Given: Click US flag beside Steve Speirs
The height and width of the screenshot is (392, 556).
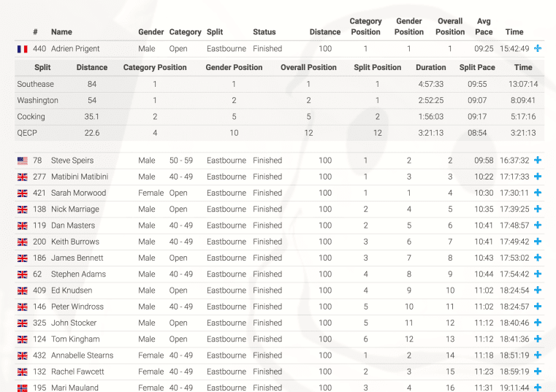Looking at the screenshot, I should pyautogui.click(x=23, y=161).
